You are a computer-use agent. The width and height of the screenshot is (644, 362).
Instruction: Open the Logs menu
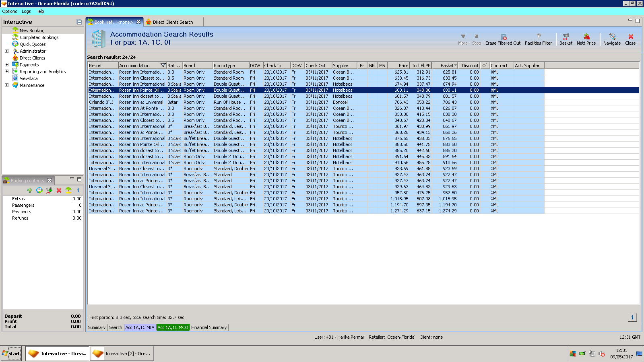[x=26, y=12]
